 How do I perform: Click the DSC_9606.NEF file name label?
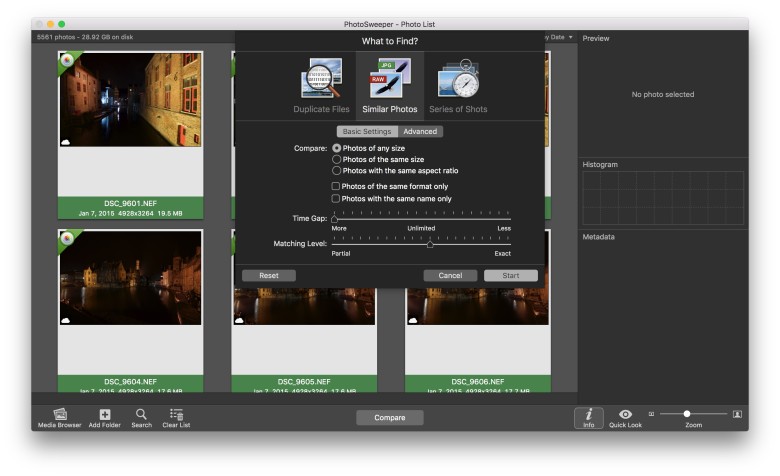click(x=478, y=381)
